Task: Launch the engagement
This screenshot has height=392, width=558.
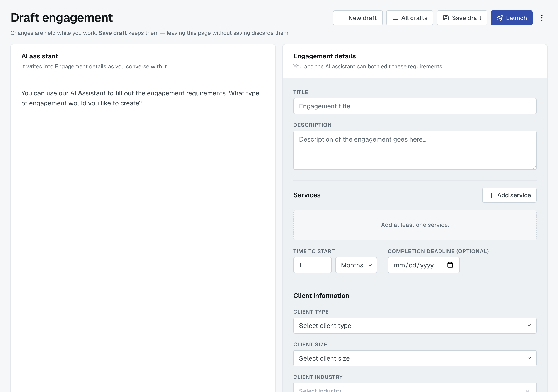Action: pyautogui.click(x=512, y=18)
